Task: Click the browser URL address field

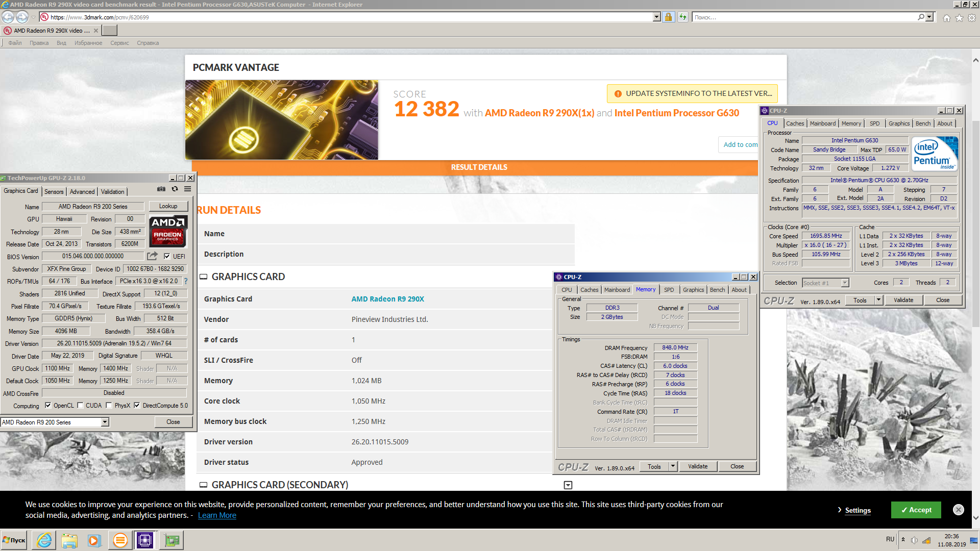Action: [347, 17]
